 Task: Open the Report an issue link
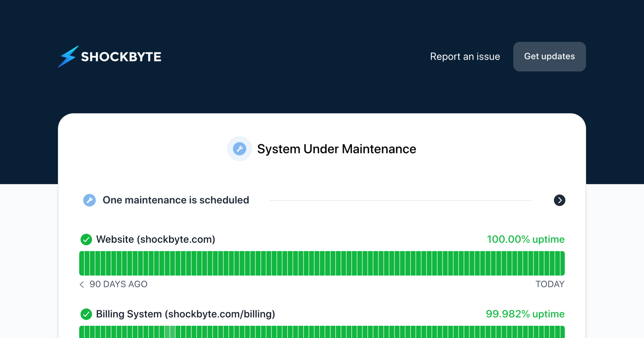click(465, 57)
